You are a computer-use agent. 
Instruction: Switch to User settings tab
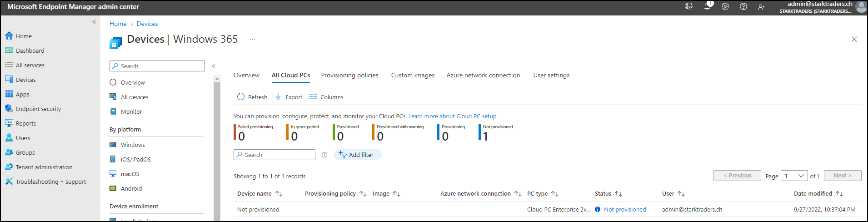click(551, 75)
